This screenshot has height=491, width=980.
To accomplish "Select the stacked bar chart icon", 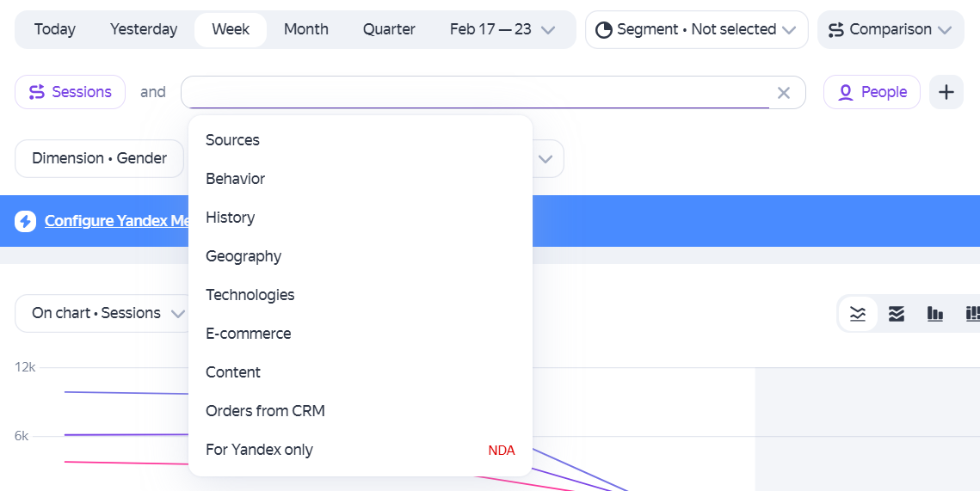I will [972, 314].
